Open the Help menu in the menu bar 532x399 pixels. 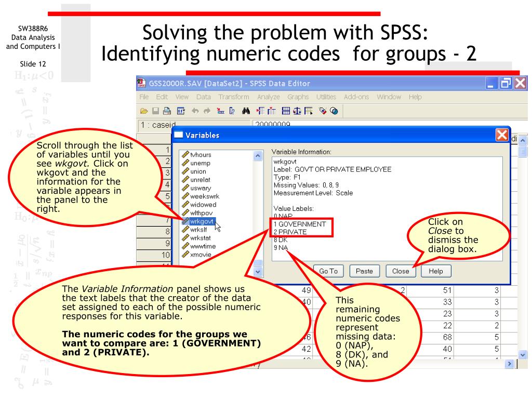point(415,97)
